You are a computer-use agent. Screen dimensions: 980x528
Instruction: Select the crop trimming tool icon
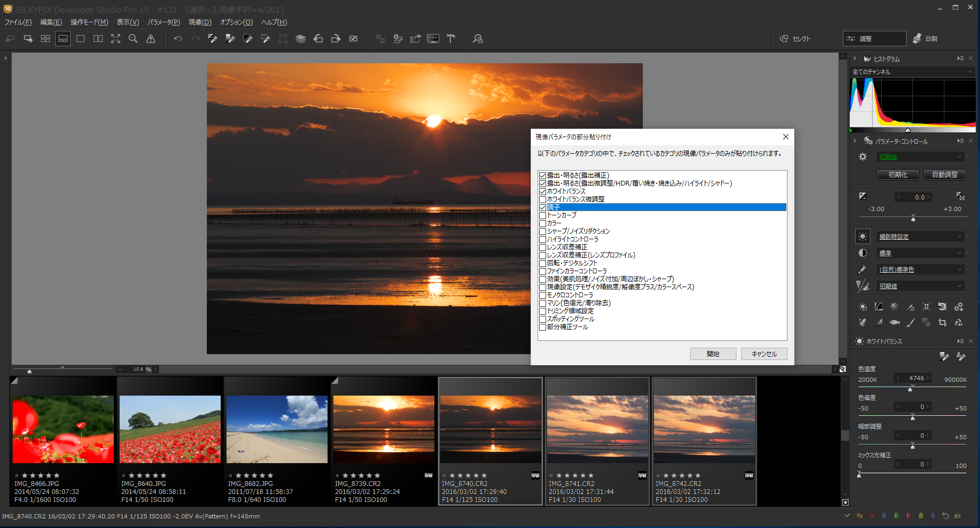pos(942,322)
